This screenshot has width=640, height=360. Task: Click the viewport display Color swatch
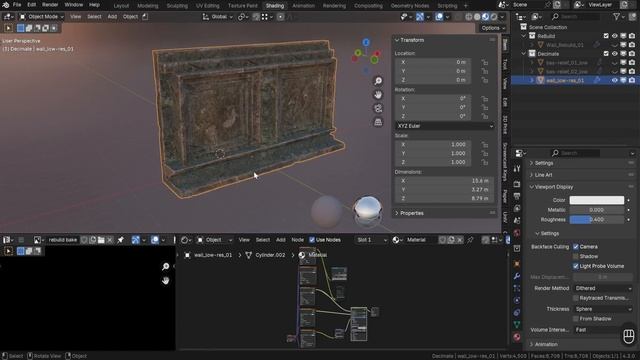tap(597, 200)
